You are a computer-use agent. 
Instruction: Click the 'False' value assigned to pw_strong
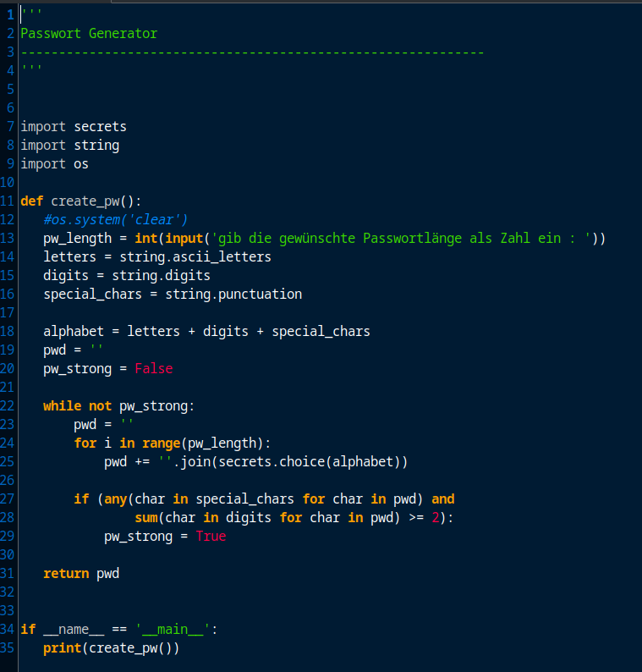tap(153, 369)
